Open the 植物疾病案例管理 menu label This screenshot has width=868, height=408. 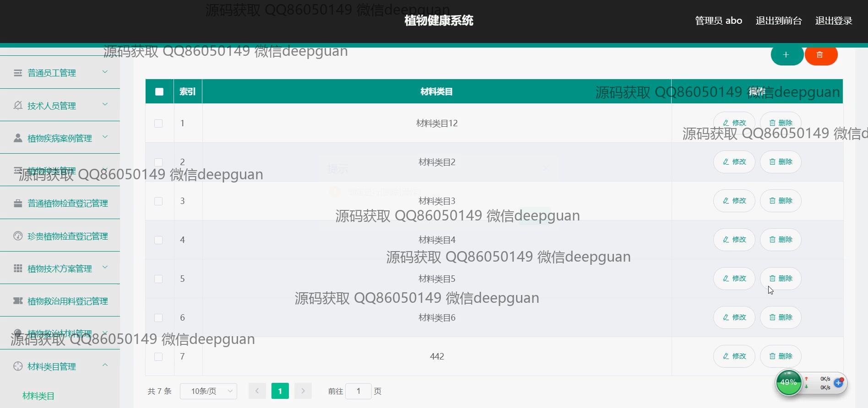[x=60, y=138]
